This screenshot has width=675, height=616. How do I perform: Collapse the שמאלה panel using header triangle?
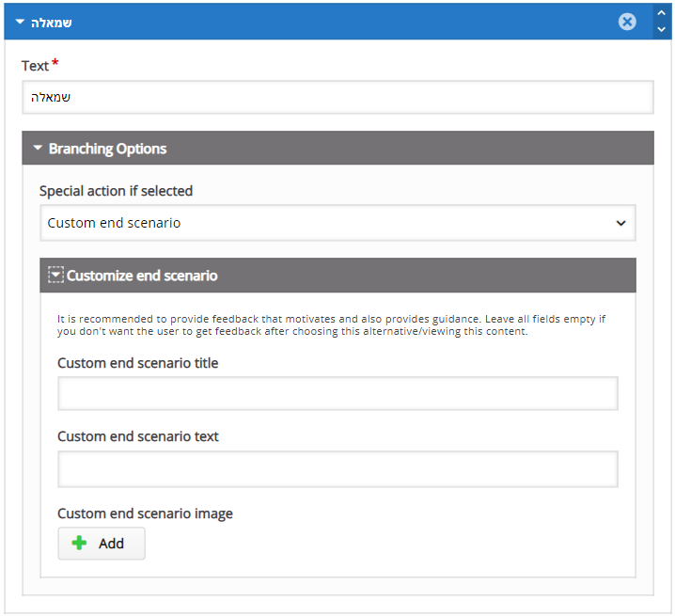click(20, 22)
